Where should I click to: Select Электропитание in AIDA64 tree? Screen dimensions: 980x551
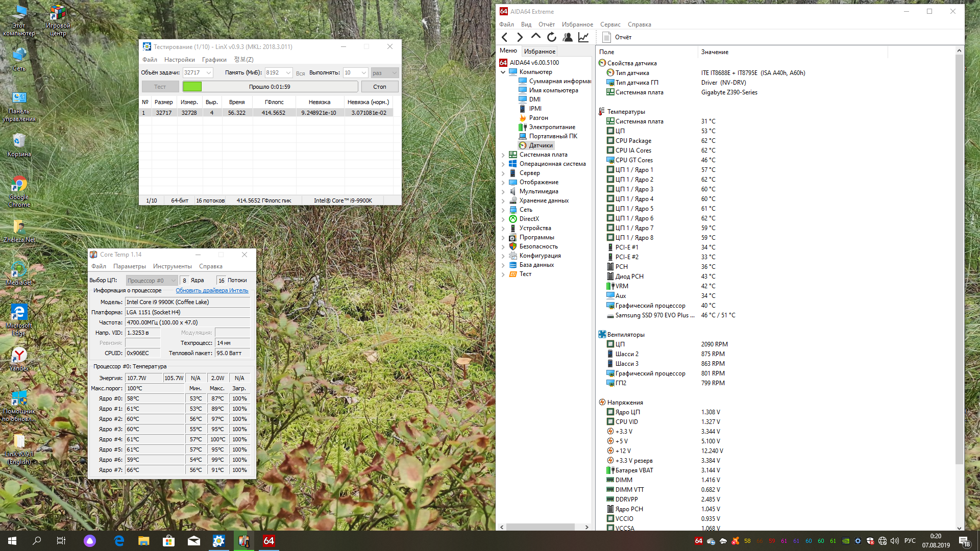click(551, 127)
